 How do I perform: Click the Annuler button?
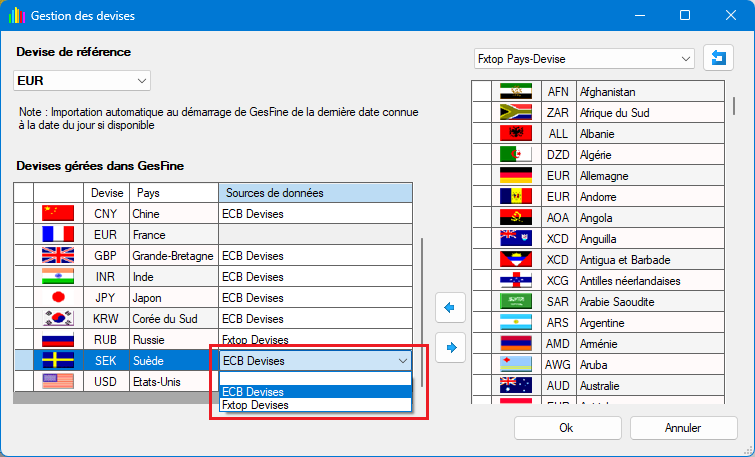682,428
